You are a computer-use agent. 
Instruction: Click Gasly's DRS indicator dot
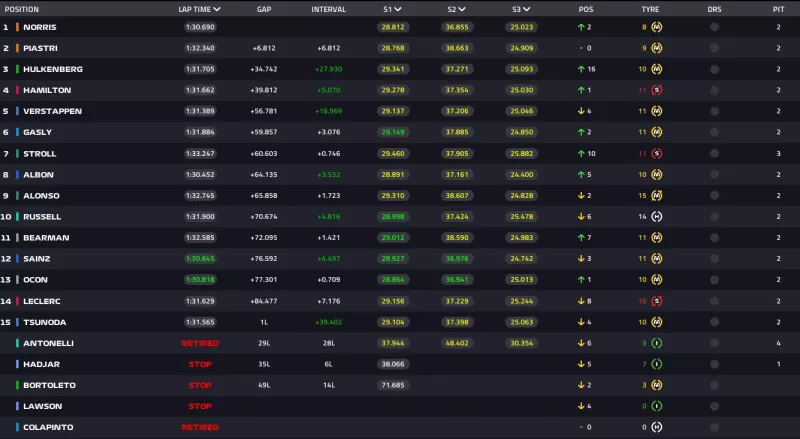[x=714, y=132]
